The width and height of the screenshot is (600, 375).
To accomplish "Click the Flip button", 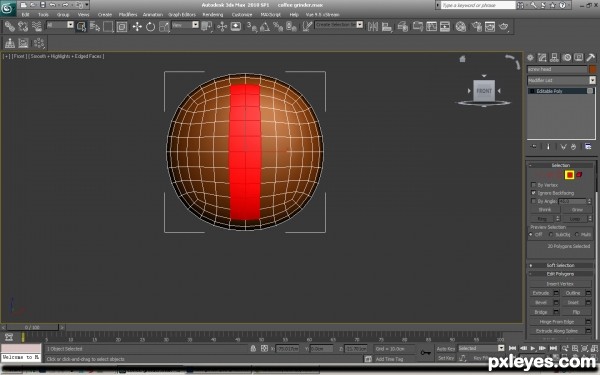I will pos(576,312).
